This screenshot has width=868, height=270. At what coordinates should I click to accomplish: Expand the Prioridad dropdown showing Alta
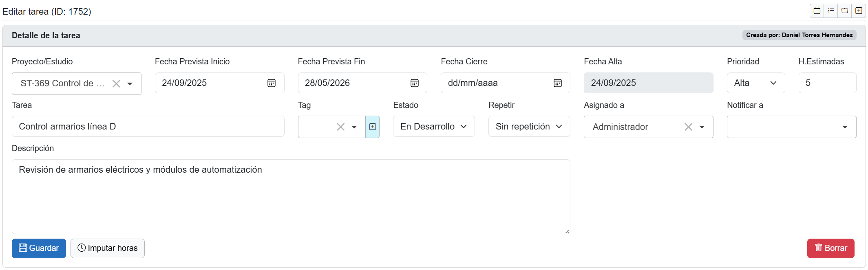pyautogui.click(x=755, y=83)
